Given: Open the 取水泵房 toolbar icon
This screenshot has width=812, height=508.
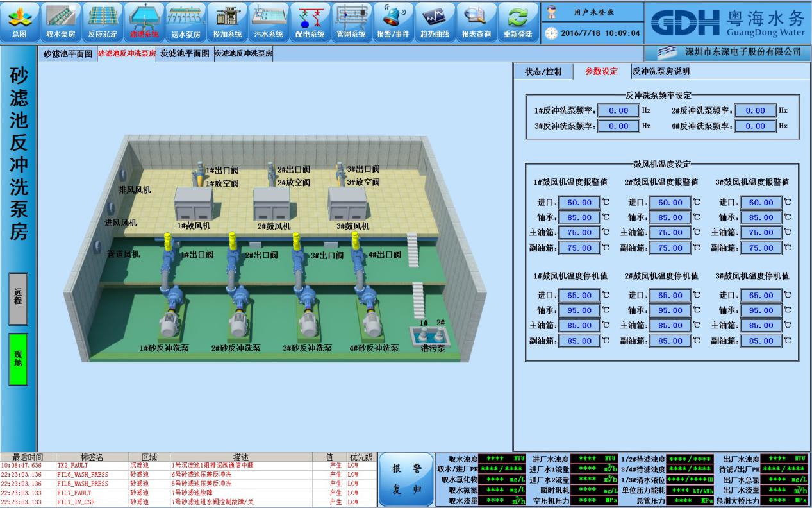Looking at the screenshot, I should [61, 21].
